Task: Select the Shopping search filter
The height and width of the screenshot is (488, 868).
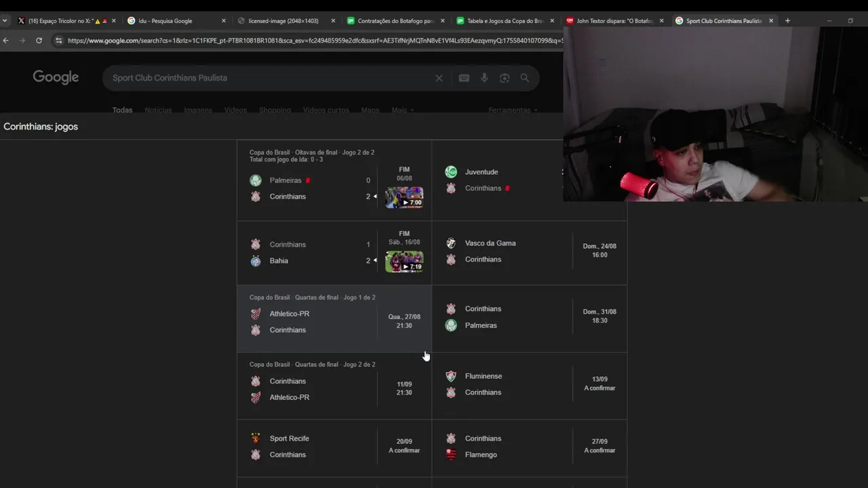Action: [275, 110]
